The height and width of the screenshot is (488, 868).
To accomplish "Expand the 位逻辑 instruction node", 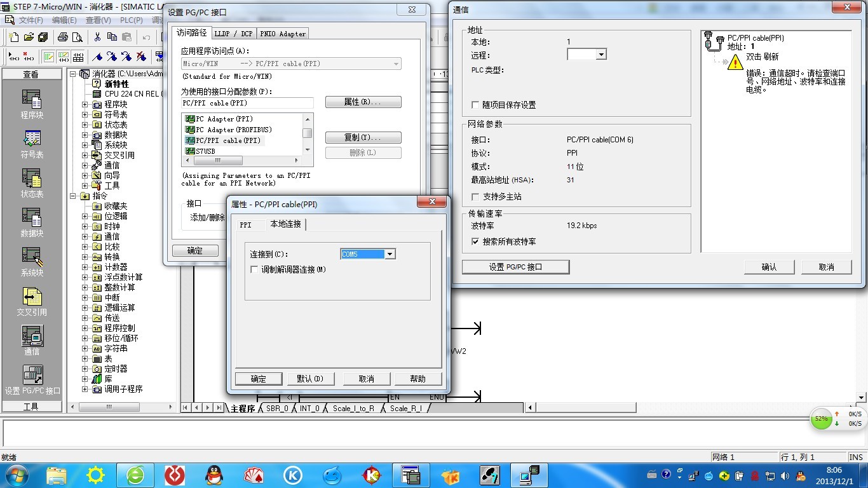I will tap(85, 216).
